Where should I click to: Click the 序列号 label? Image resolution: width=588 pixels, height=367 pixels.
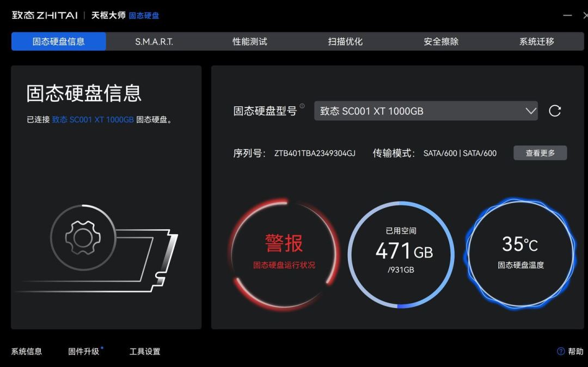click(249, 154)
